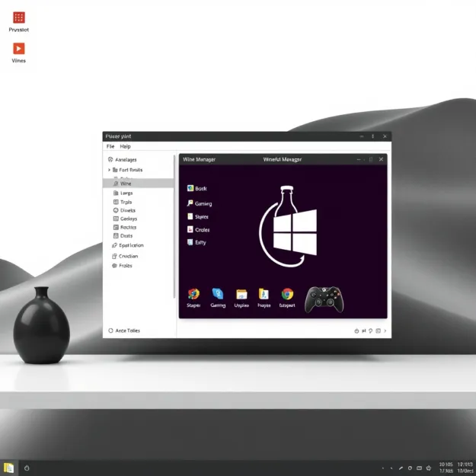476x476 pixels.
Task: Click the power-style taskbar icon at left
Action: click(x=27, y=468)
